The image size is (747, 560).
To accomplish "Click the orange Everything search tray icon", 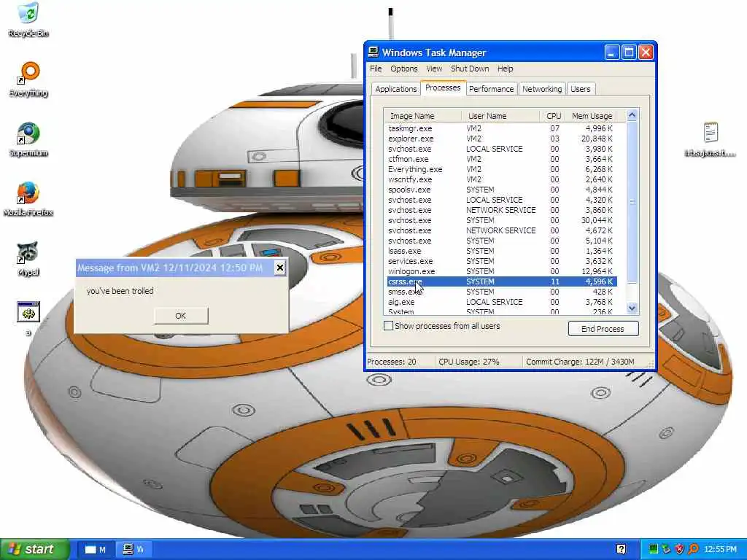I will click(x=693, y=549).
